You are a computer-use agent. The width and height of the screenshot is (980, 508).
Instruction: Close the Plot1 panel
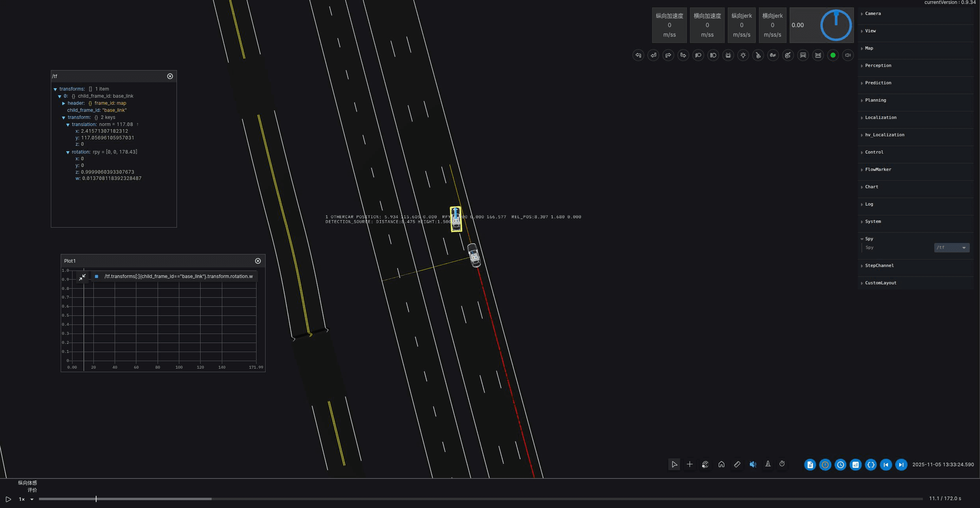[258, 261]
